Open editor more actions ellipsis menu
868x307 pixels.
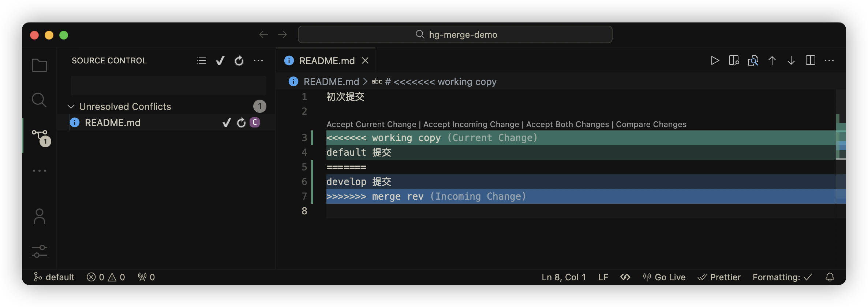click(829, 61)
